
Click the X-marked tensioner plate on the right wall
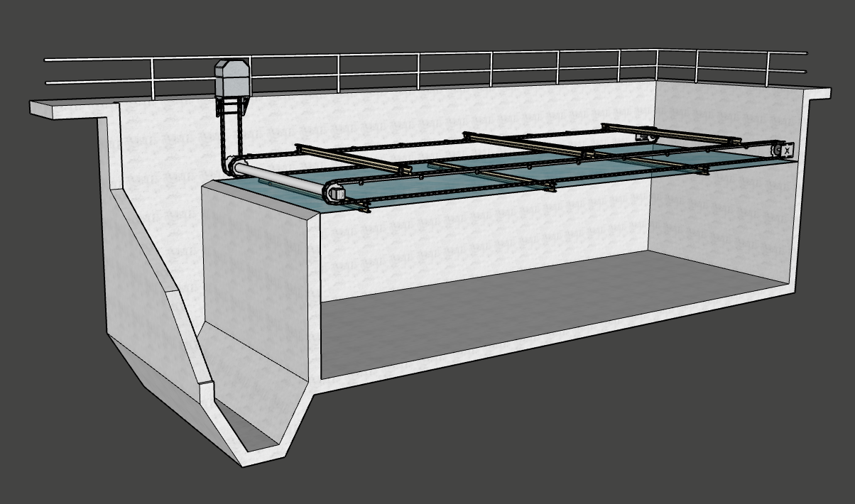[788, 150]
